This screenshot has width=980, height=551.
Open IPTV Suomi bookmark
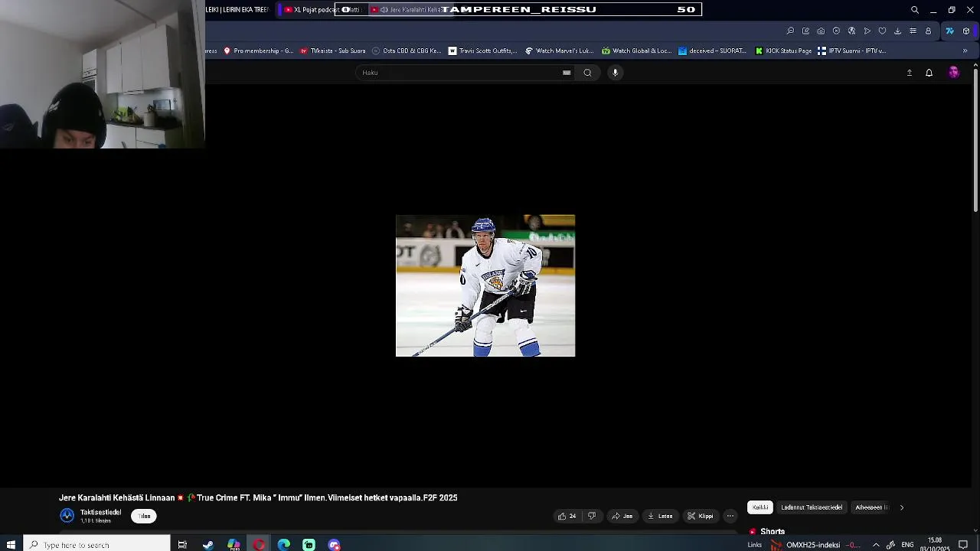851,51
